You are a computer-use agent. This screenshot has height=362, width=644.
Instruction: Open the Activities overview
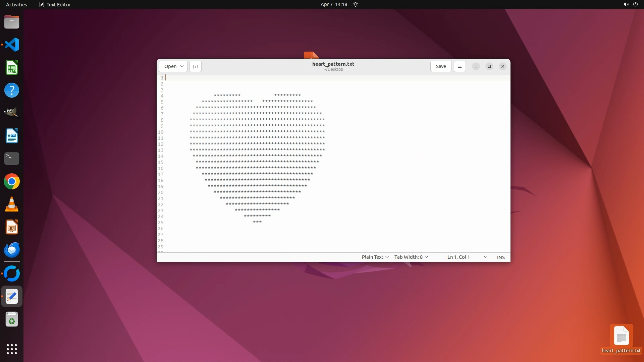pyautogui.click(x=16, y=4)
